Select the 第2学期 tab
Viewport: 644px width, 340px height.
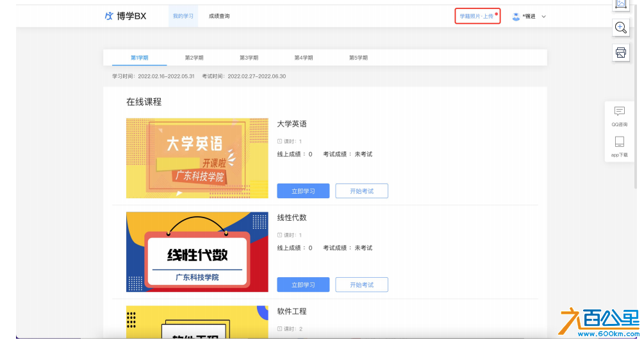tap(194, 58)
